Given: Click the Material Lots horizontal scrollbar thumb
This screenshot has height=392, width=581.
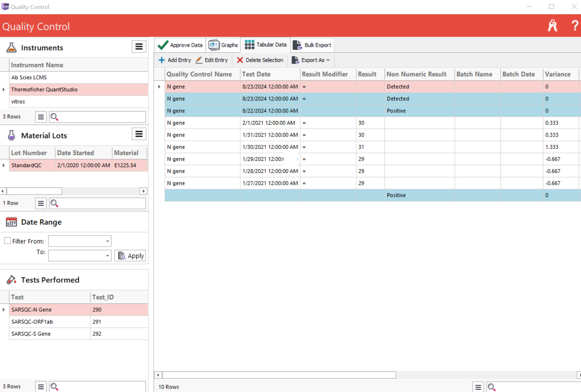Looking at the screenshot, I should 34,191.
